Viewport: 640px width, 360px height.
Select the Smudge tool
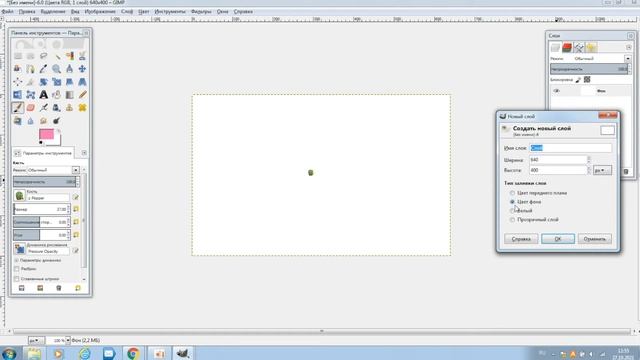[44, 121]
